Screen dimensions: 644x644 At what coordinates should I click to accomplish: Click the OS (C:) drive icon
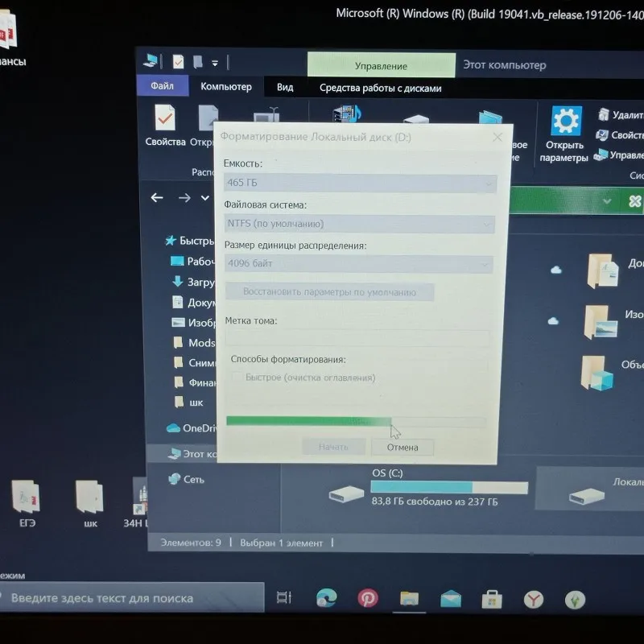tap(346, 493)
